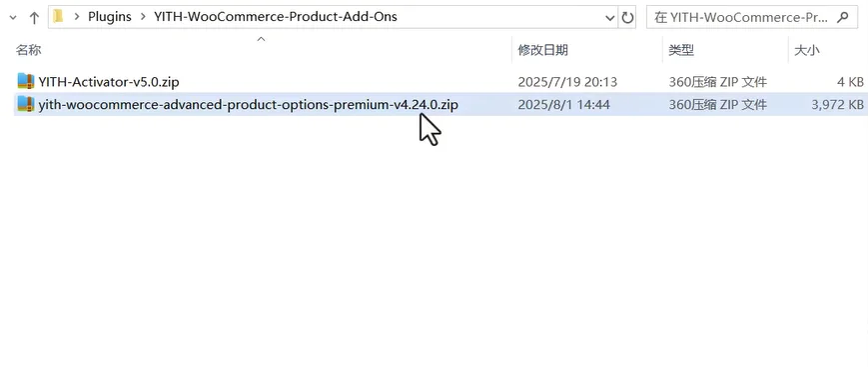Click the sort direction caret above 名称

(x=262, y=39)
